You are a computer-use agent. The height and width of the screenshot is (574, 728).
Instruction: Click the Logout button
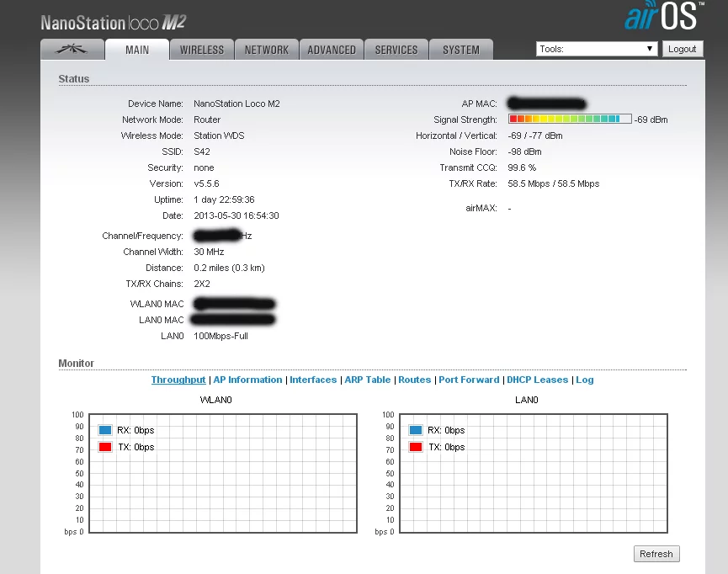[682, 49]
